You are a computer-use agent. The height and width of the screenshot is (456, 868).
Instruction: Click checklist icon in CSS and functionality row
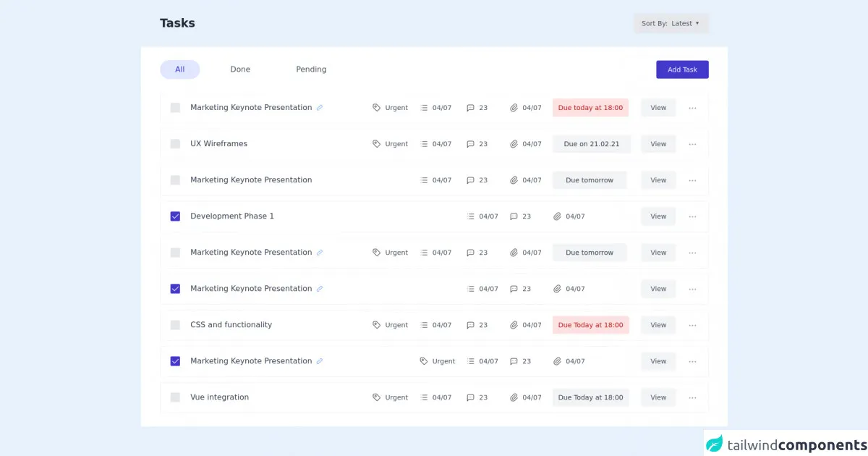coord(425,325)
